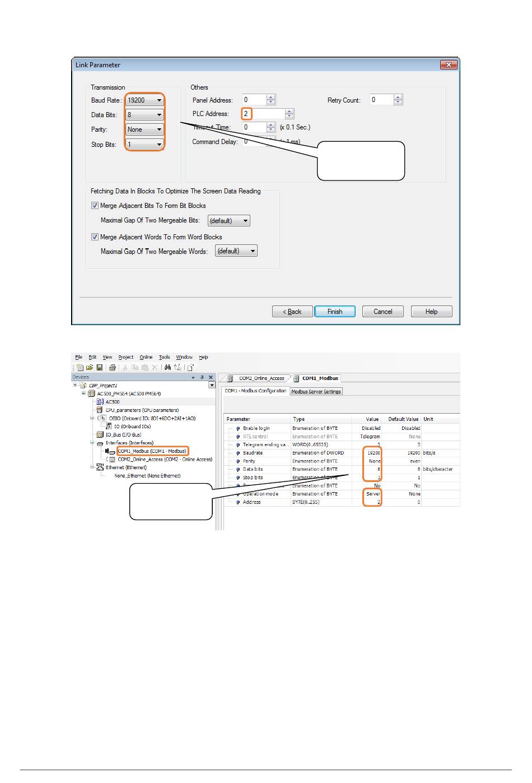Click the Panel Address spinner arrows
Screen dimensions: 532x783
click(271, 100)
